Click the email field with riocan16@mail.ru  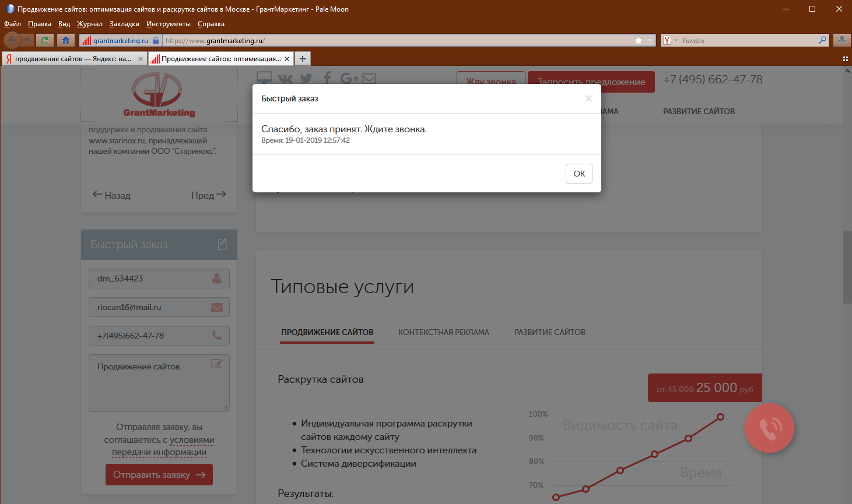coord(159,307)
